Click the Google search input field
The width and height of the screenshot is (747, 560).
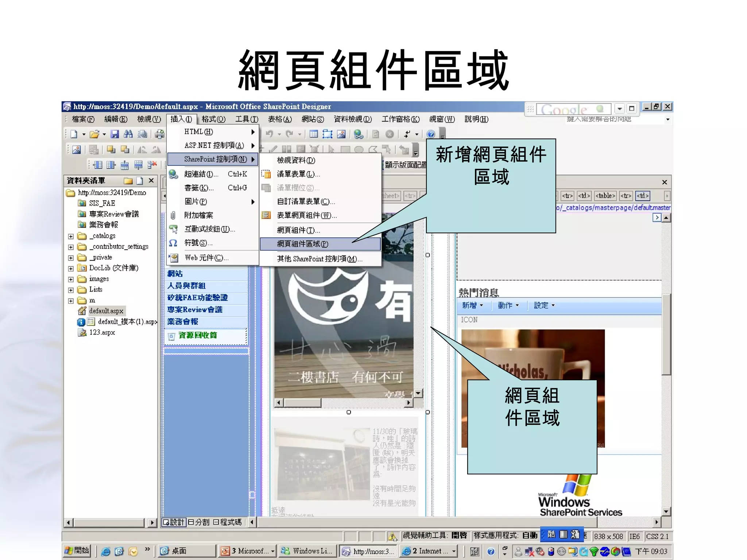click(573, 109)
